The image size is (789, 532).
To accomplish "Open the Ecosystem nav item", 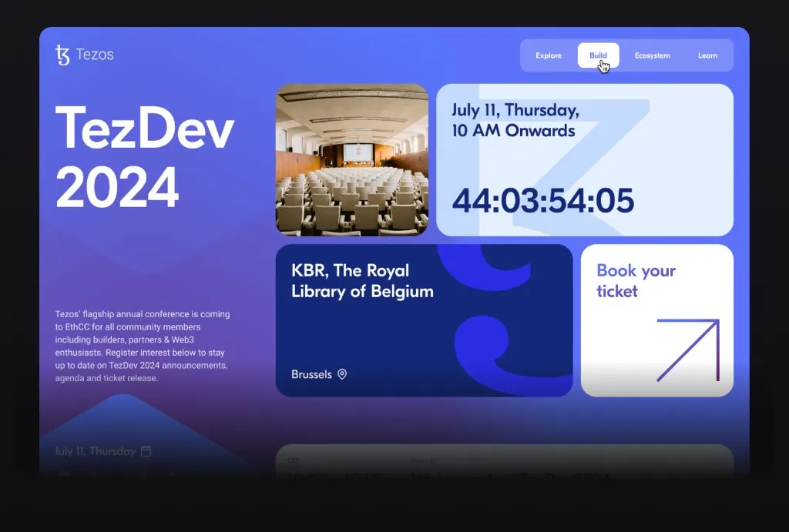I will pos(652,55).
